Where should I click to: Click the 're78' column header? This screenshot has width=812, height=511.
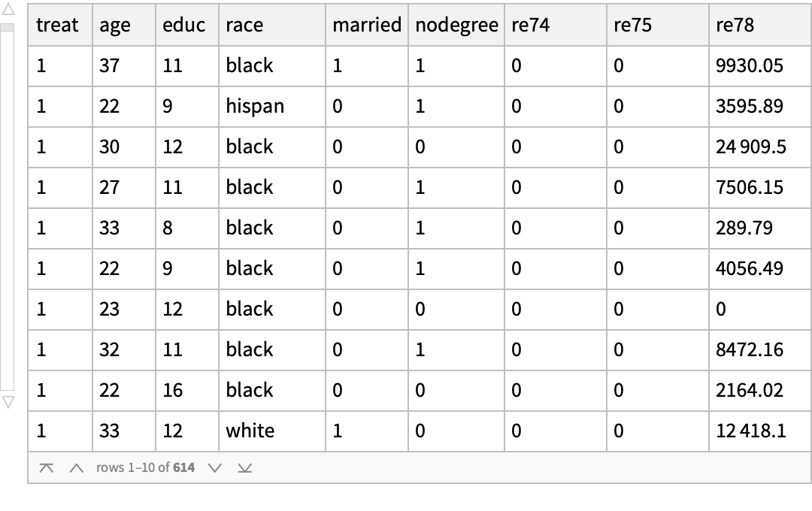[x=735, y=25]
